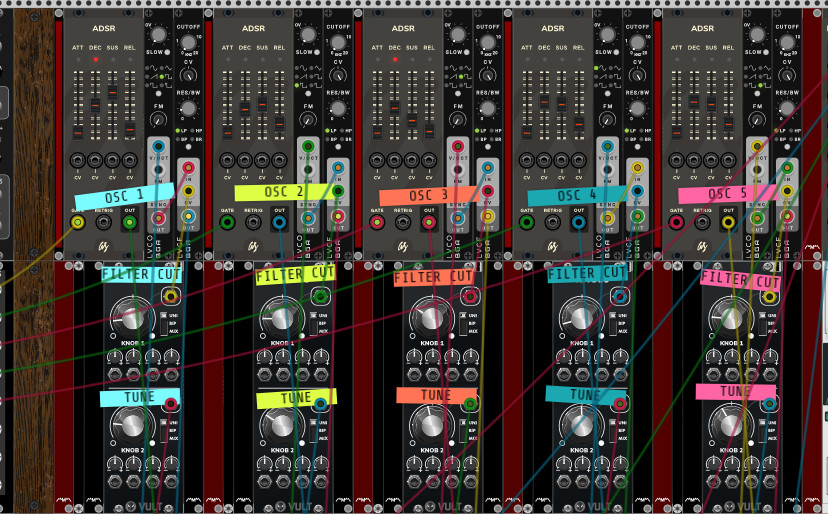The image size is (828, 514).
Task: Click the yellow OUT jack on OSC 5 ADSR
Action: point(728,222)
